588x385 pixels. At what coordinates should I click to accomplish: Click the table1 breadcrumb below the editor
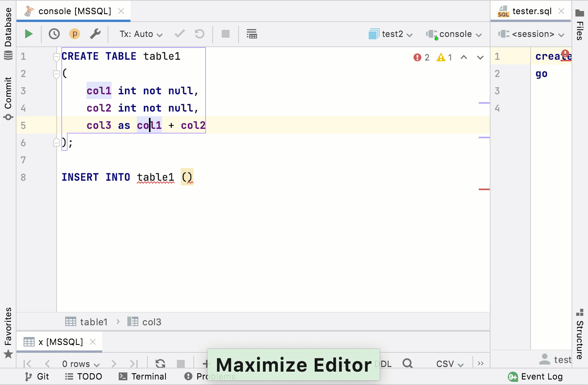point(94,321)
